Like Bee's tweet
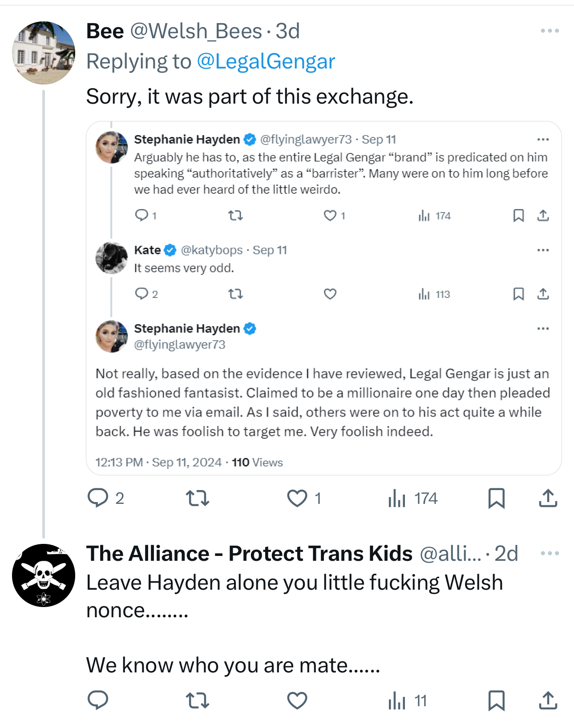 point(297,498)
